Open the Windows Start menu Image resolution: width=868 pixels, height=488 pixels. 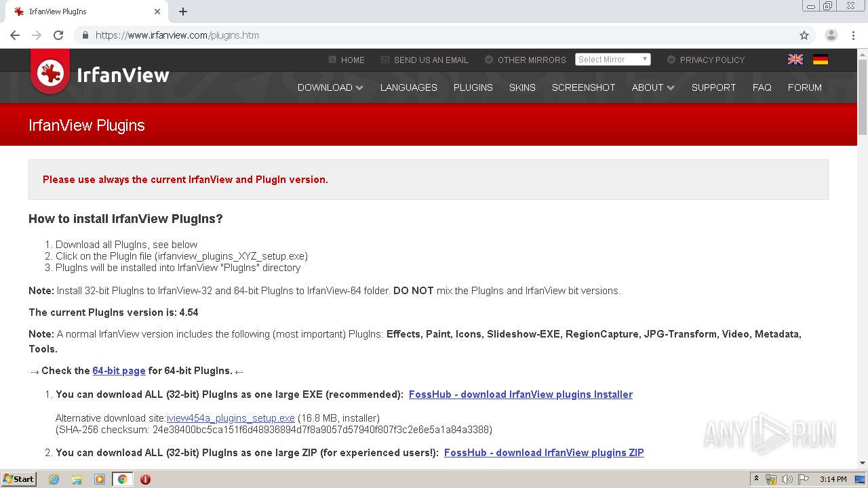tap(19, 479)
